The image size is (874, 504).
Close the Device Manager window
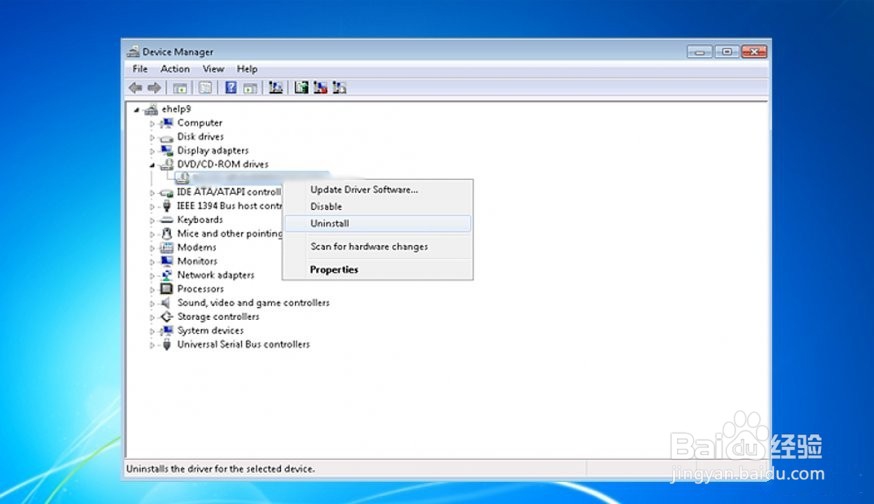pos(754,52)
